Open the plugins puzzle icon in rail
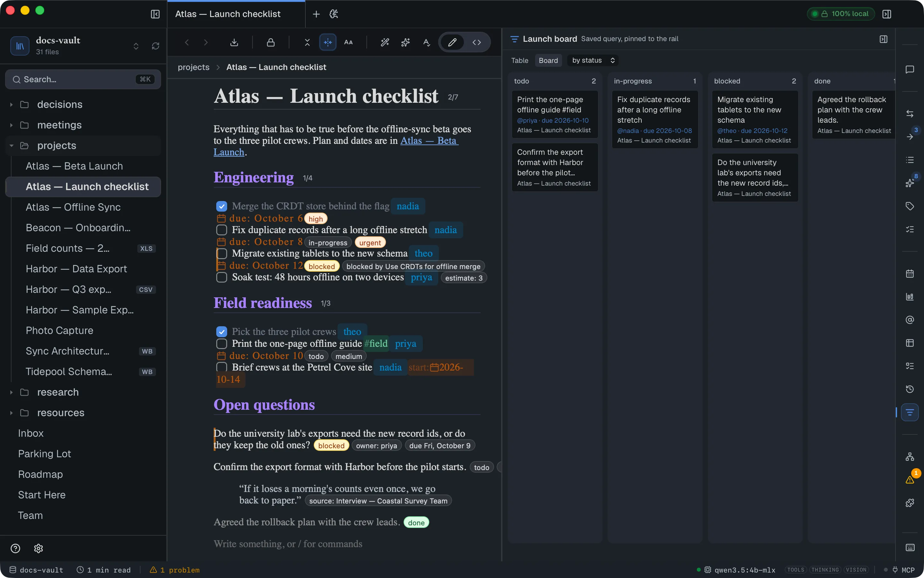924x578 pixels. 910,503
